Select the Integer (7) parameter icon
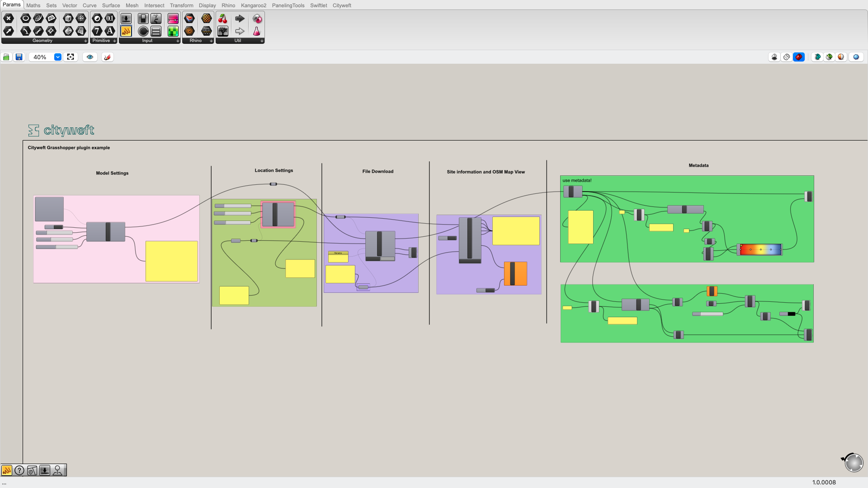Screen dimensions: 868x488 (x=97, y=31)
